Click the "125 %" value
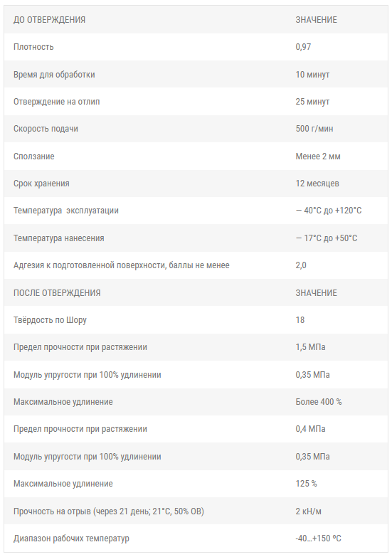The image size is (392, 557). click(306, 484)
